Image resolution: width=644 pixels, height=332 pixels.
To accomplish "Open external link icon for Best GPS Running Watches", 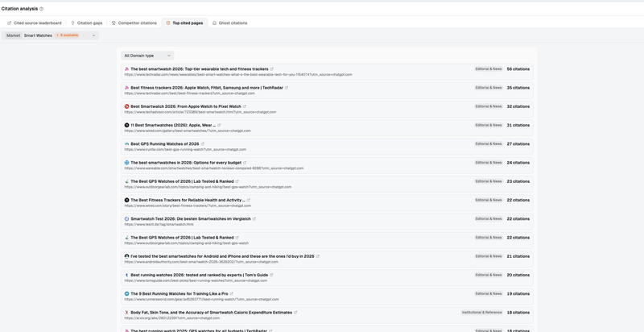I will point(203,143).
